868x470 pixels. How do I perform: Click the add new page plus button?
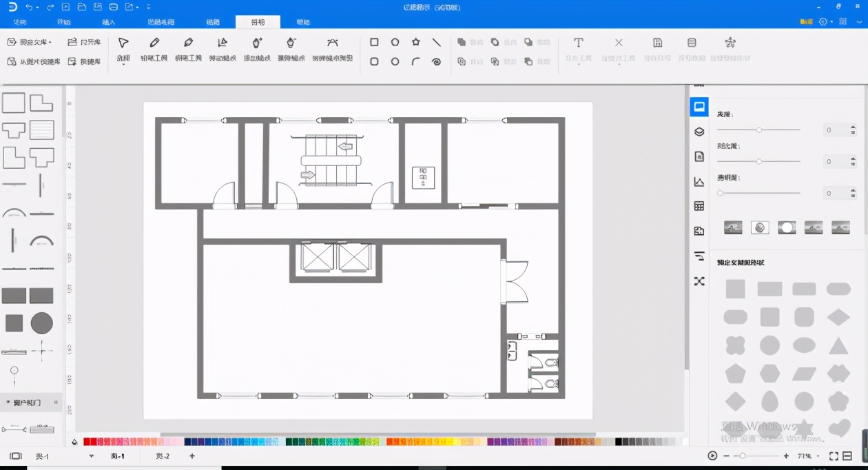click(192, 456)
